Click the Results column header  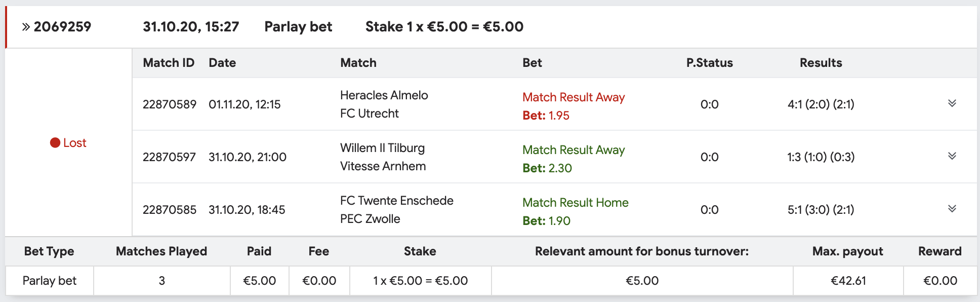(821, 63)
